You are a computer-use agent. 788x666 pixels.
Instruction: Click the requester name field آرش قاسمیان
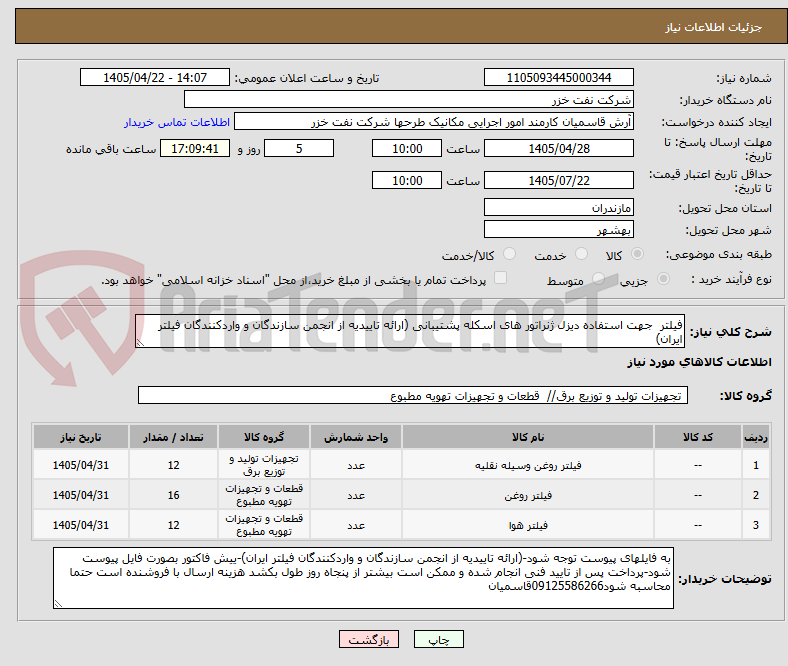pyautogui.click(x=434, y=122)
